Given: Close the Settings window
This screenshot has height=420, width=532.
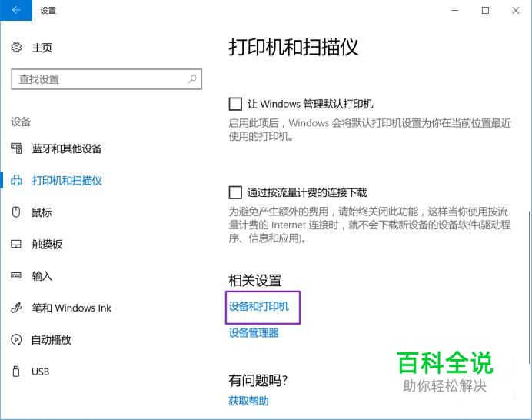Looking at the screenshot, I should [x=516, y=11].
